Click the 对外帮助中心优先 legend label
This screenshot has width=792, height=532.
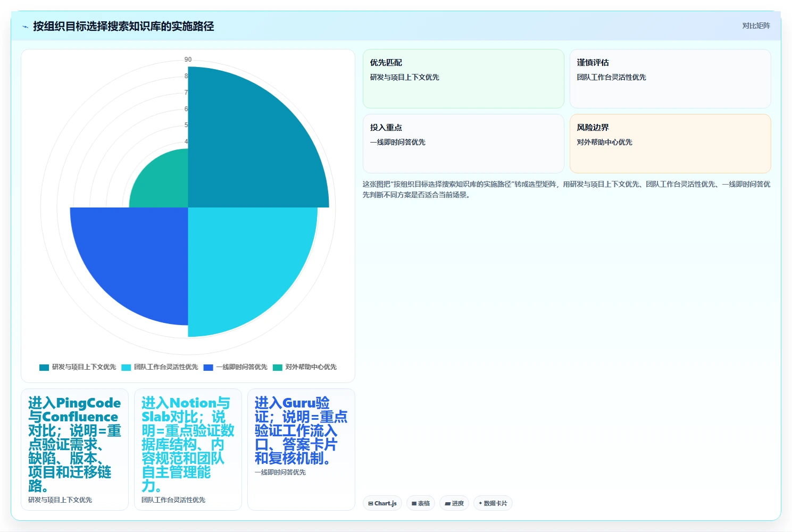pos(311,367)
